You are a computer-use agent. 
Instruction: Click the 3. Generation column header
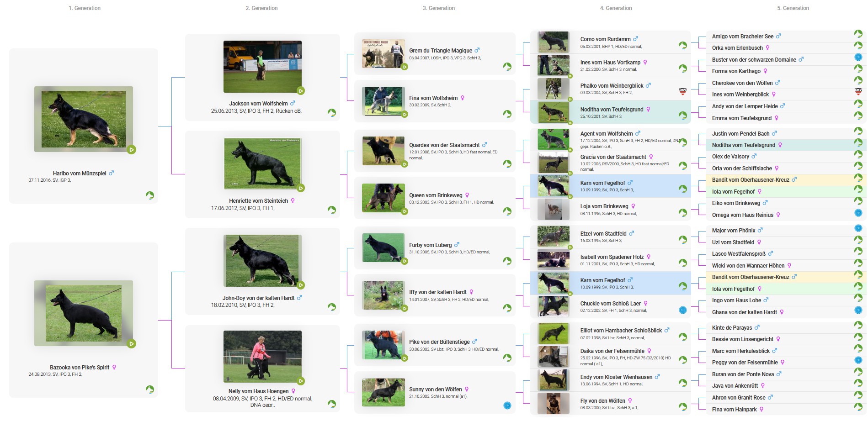pos(438,8)
